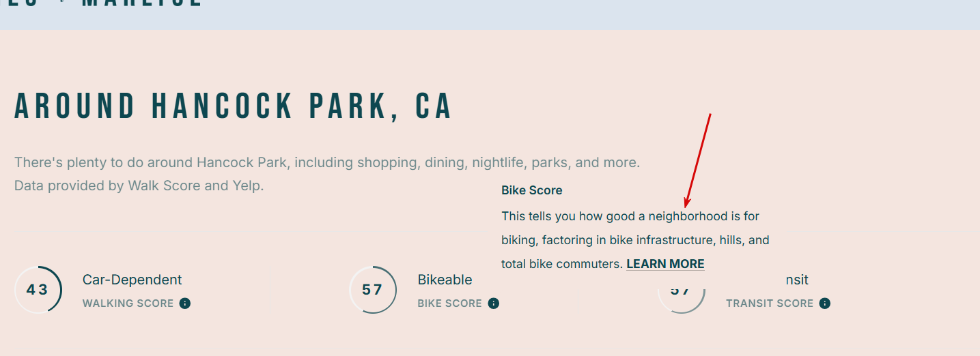Click the Bike Score tooltip title

click(532, 190)
